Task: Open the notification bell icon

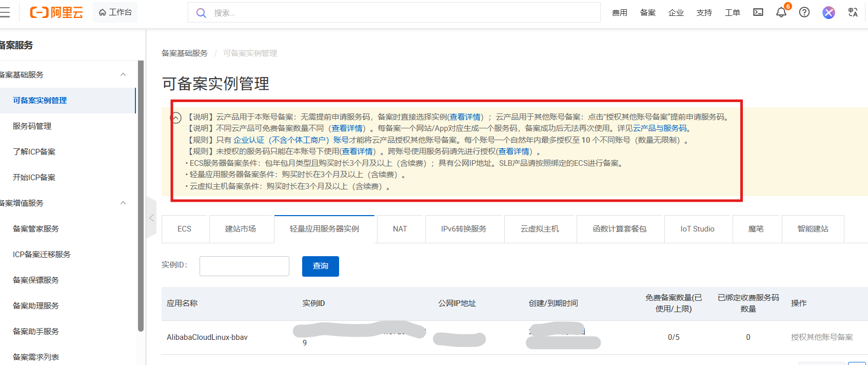Action: [781, 12]
